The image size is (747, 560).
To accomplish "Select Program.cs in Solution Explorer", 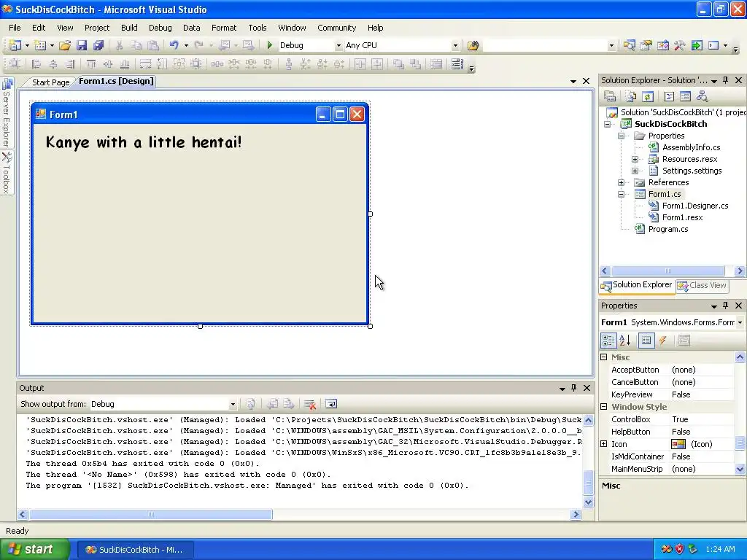I will click(x=668, y=229).
